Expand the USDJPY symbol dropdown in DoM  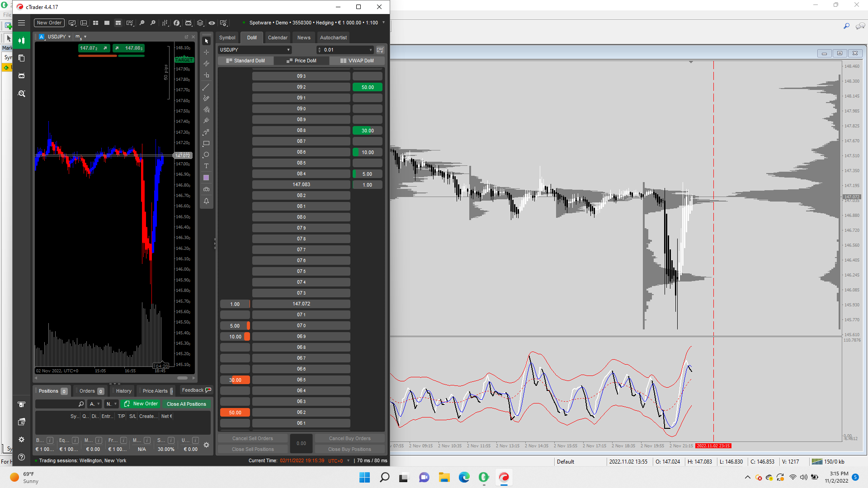[x=288, y=50]
